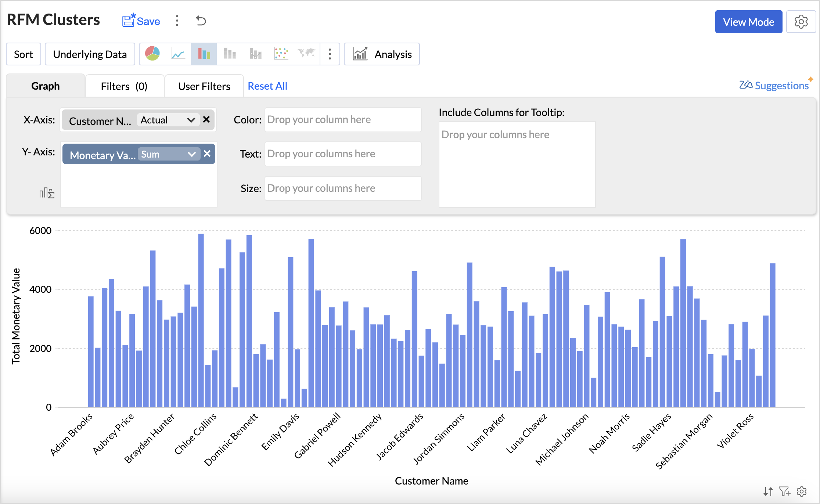Add filter using bottom funnel icon
Screen dimensions: 820x504
click(784, 491)
